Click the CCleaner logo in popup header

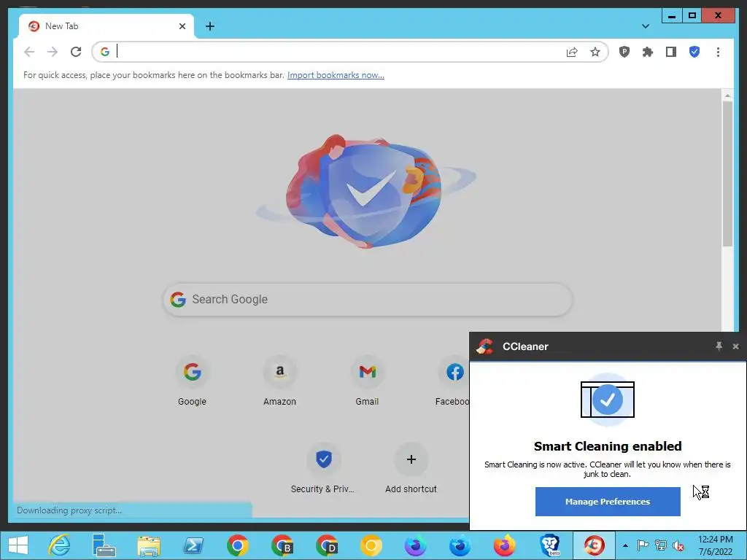(485, 346)
